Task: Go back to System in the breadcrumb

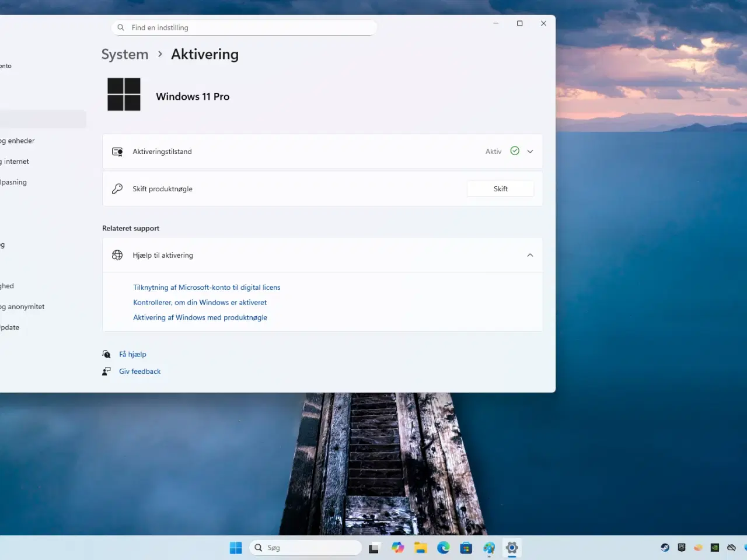Action: tap(125, 54)
